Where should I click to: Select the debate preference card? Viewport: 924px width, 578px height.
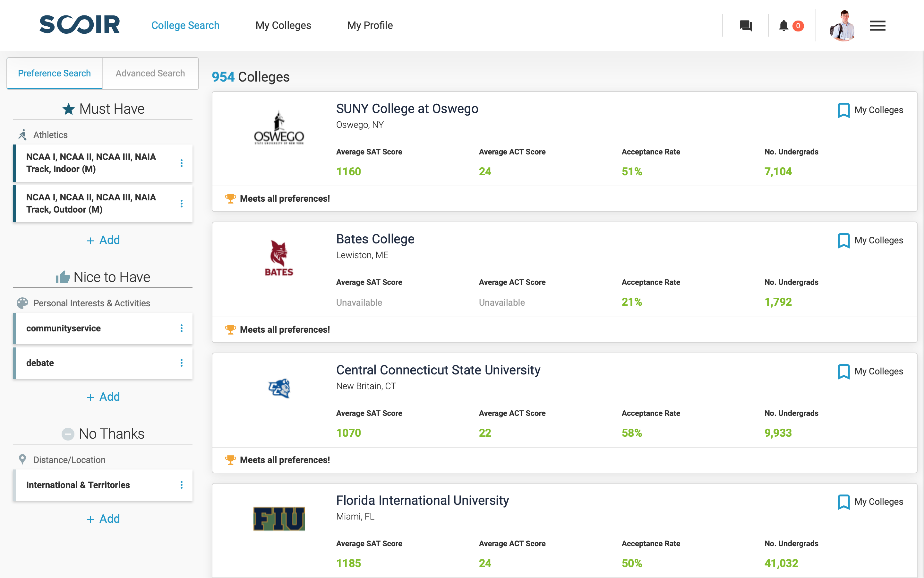click(x=103, y=363)
